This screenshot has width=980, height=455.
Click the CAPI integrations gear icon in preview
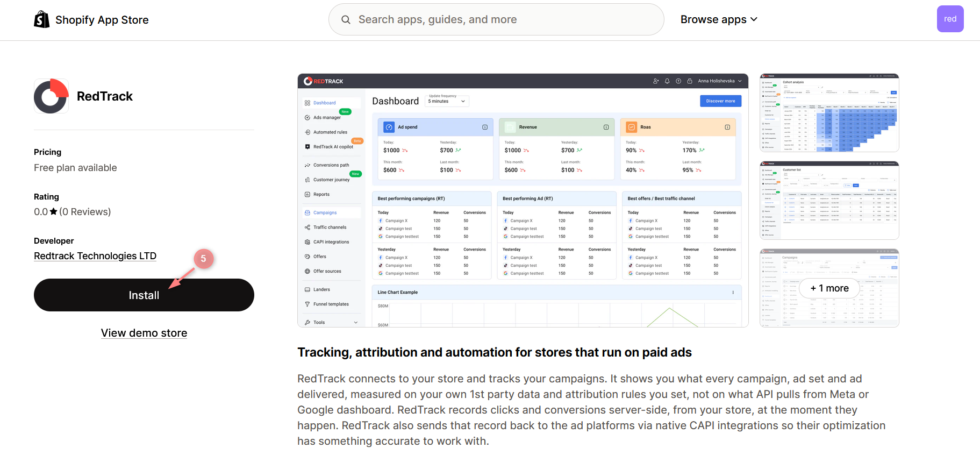pyautogui.click(x=307, y=242)
